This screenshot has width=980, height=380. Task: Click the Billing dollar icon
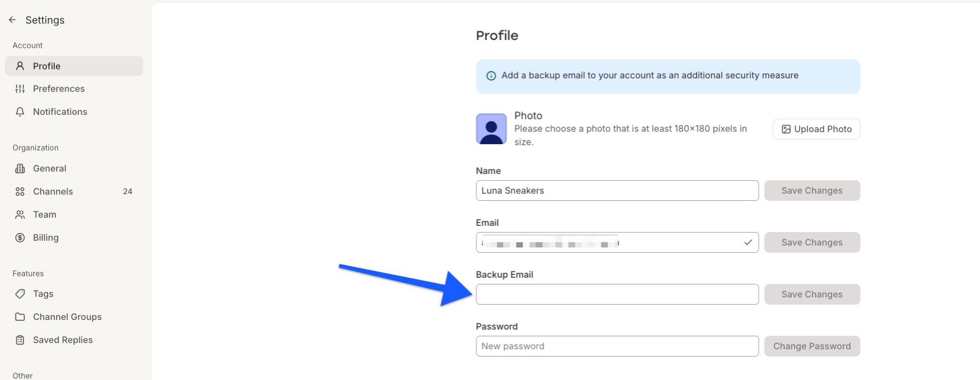(20, 237)
